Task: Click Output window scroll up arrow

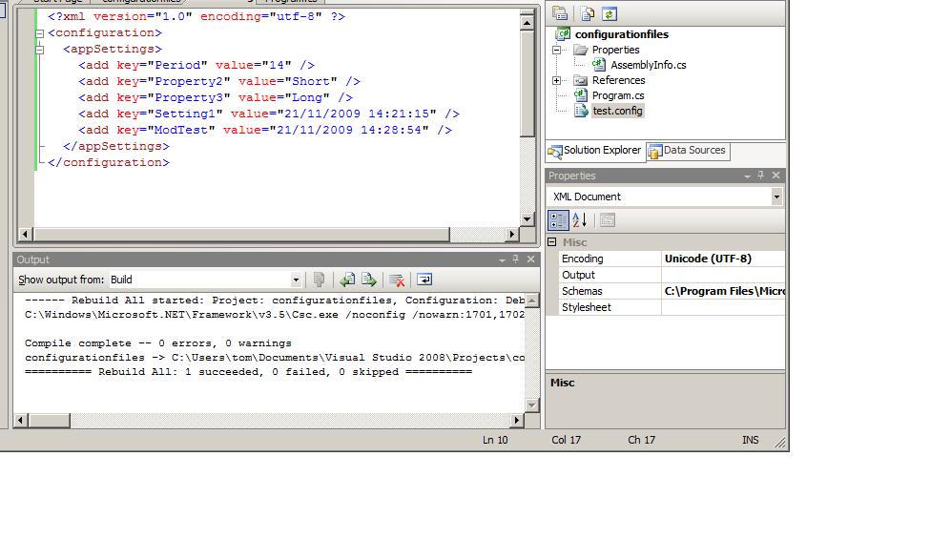Action: [x=532, y=301]
